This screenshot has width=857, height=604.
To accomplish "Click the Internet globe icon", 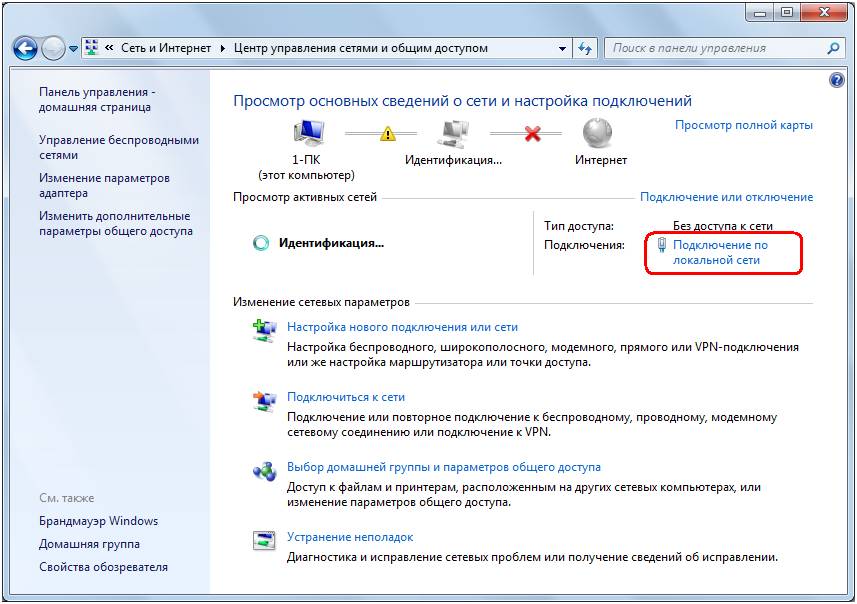I will coord(597,133).
